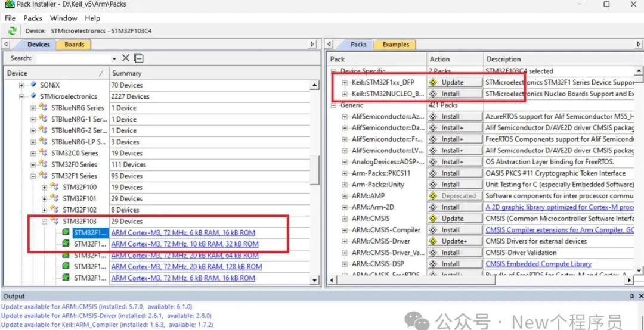Install the Arm-Packs::Unity pack
The height and width of the screenshot is (330, 644).
(x=454, y=184)
